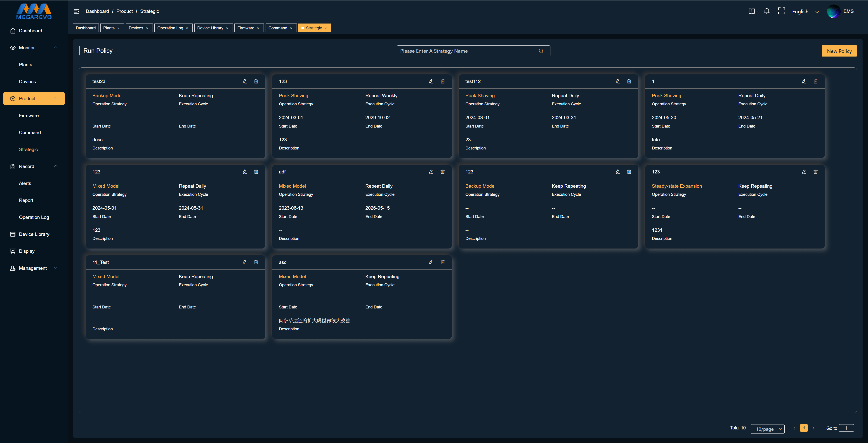
Task: Focus the strategy name search field
Action: [473, 51]
